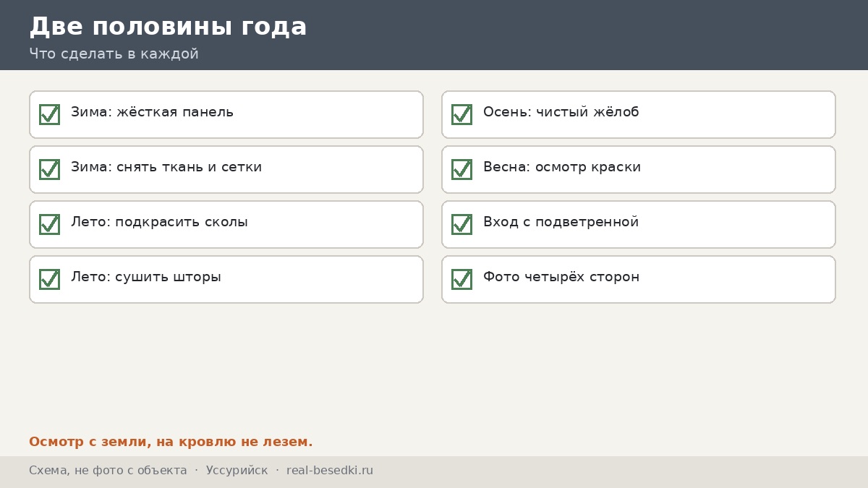Select the 'Лето: сушить шторы' item text

146,277
